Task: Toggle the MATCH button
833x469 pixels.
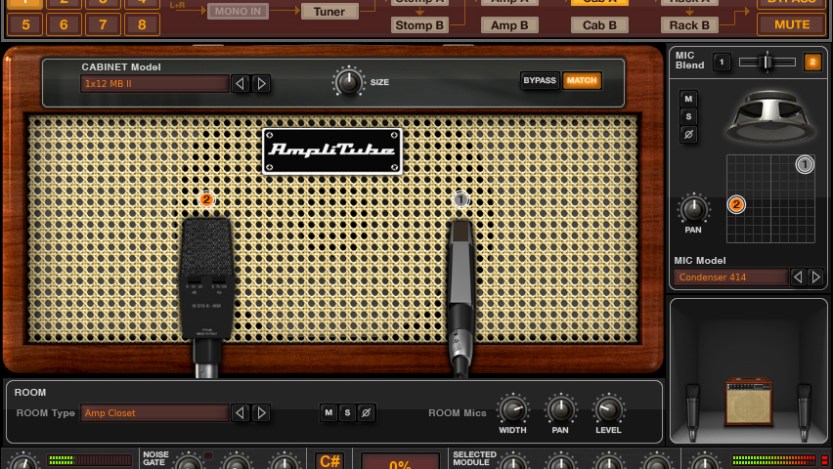Action: point(581,80)
